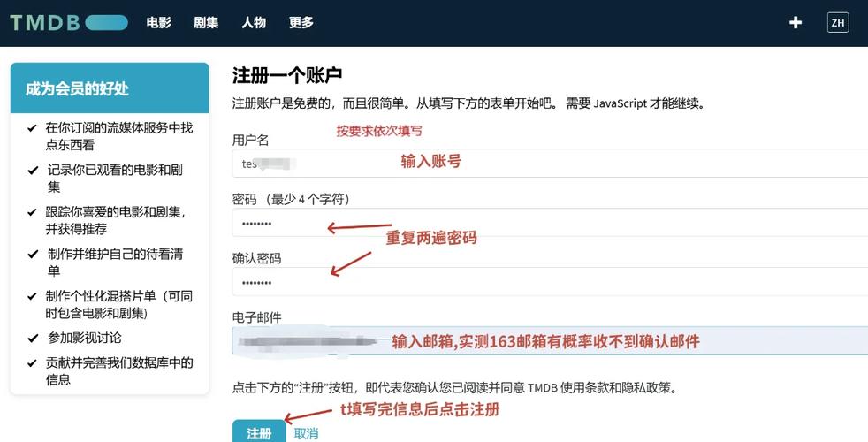
Task: Click the sentence 注册账户是免费的
Action: click(468, 103)
